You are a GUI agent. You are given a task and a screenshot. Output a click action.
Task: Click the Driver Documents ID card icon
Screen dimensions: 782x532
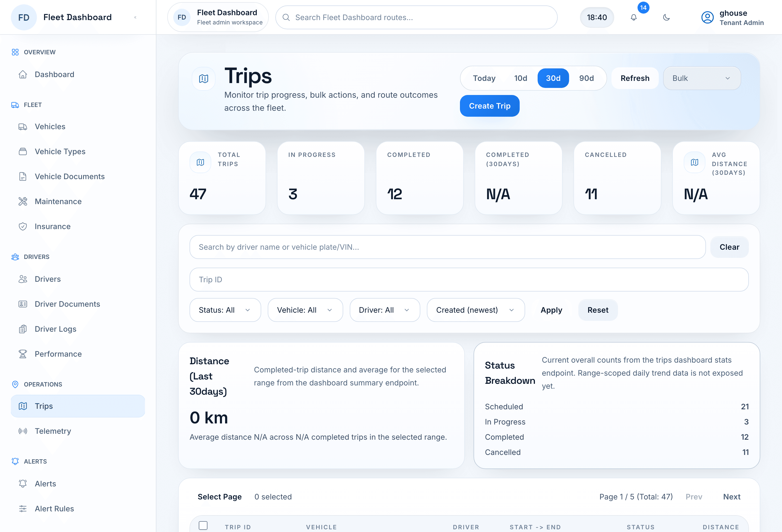click(x=23, y=304)
